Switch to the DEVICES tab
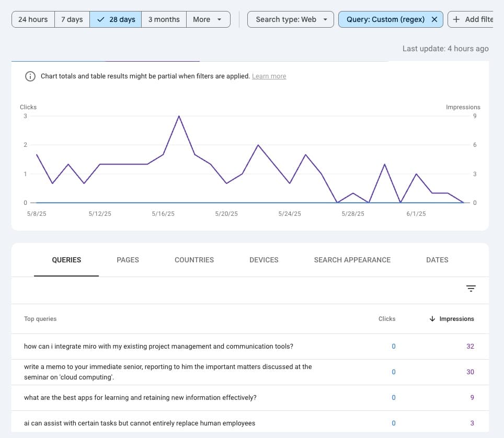Screen dimensions: 504x438 click(264, 260)
